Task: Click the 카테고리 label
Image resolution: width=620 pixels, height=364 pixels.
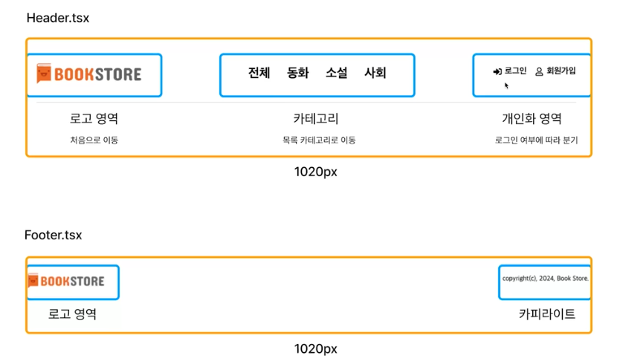Action: (x=315, y=118)
